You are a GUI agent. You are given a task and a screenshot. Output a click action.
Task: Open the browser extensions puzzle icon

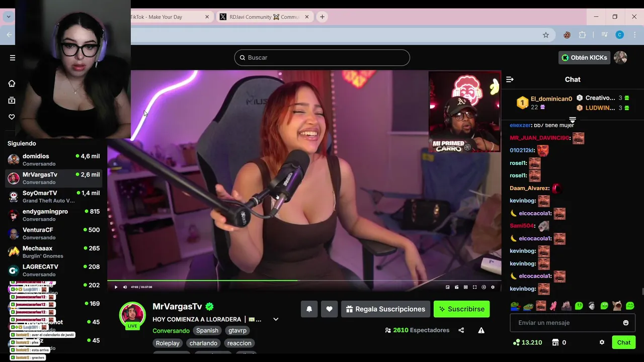(x=583, y=35)
